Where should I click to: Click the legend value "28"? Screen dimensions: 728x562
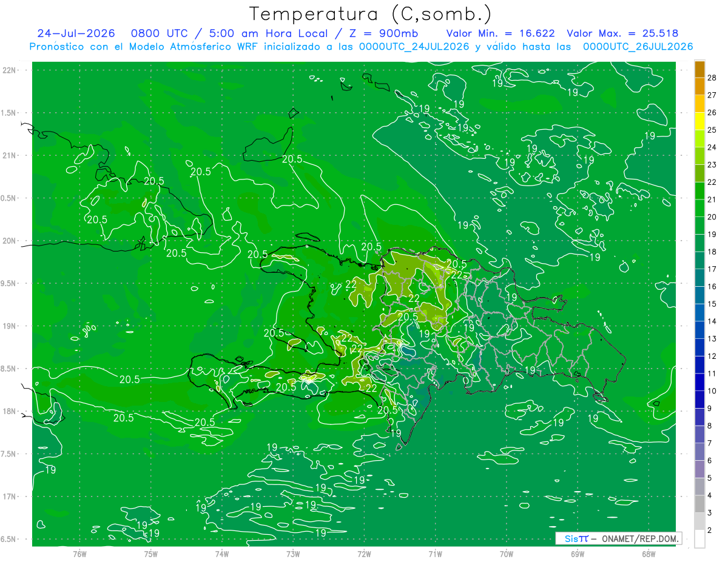point(712,78)
